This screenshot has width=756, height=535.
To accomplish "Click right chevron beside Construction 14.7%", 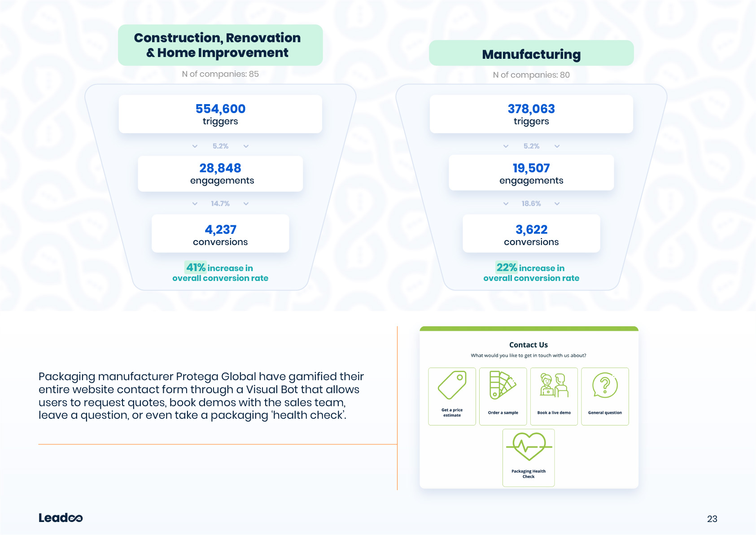I will [x=246, y=204].
